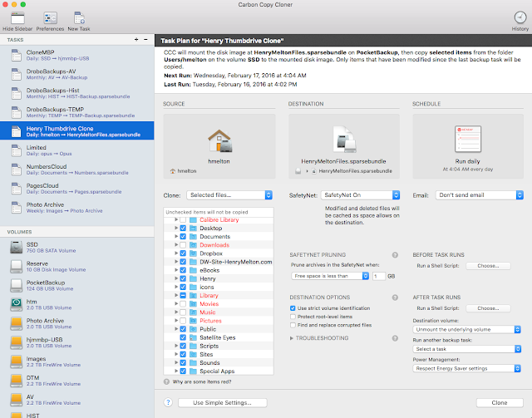This screenshot has width=532, height=418.
Task: Uncheck the Satellite Eyes checkbox
Action: coord(183,337)
